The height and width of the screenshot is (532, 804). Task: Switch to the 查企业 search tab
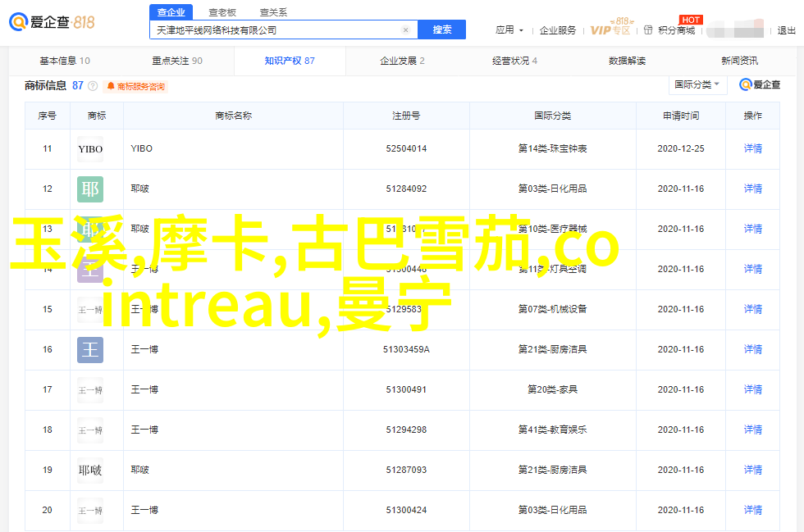click(x=171, y=12)
